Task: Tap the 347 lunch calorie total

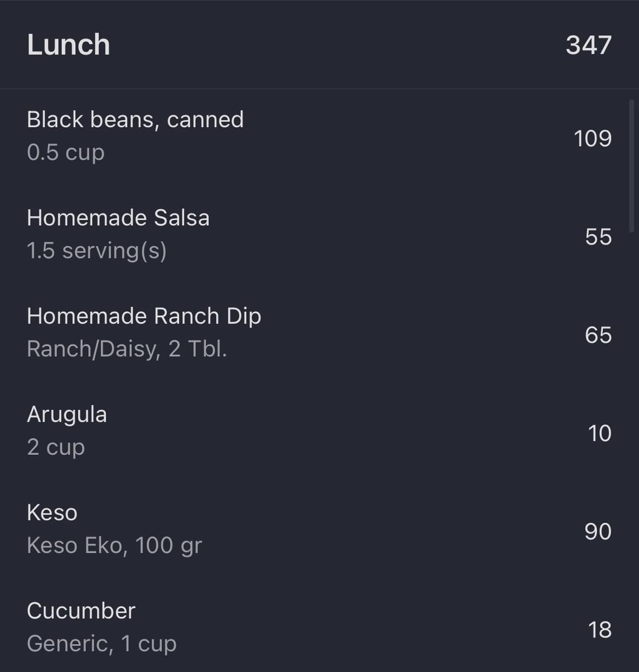Action: coord(589,45)
